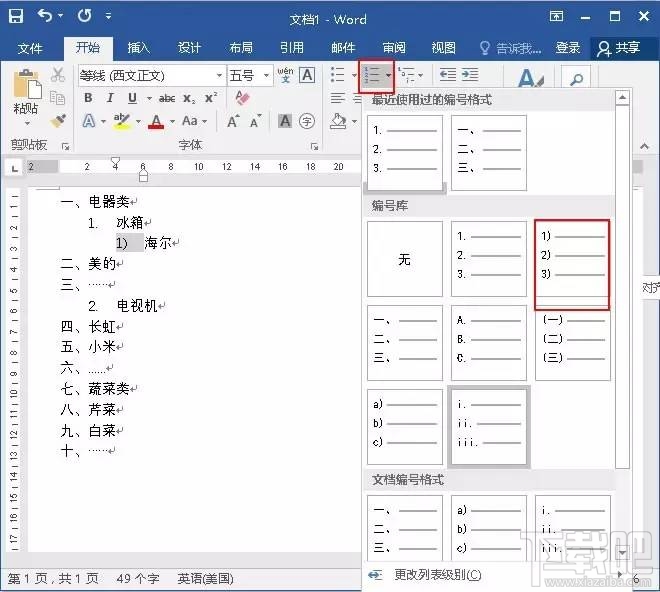Image resolution: width=660 pixels, height=592 pixels.
Task: Open ribbon display options icon
Action: point(556,16)
